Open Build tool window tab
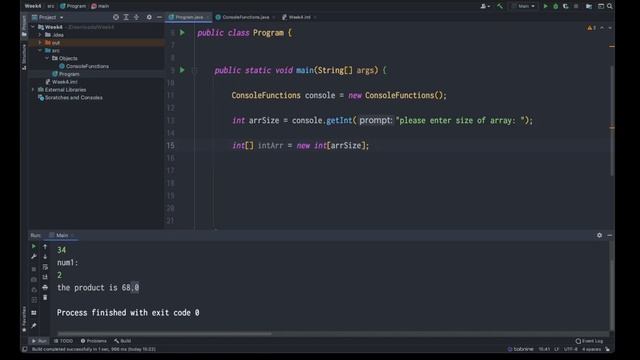This screenshot has width=640, height=360. tap(123, 341)
